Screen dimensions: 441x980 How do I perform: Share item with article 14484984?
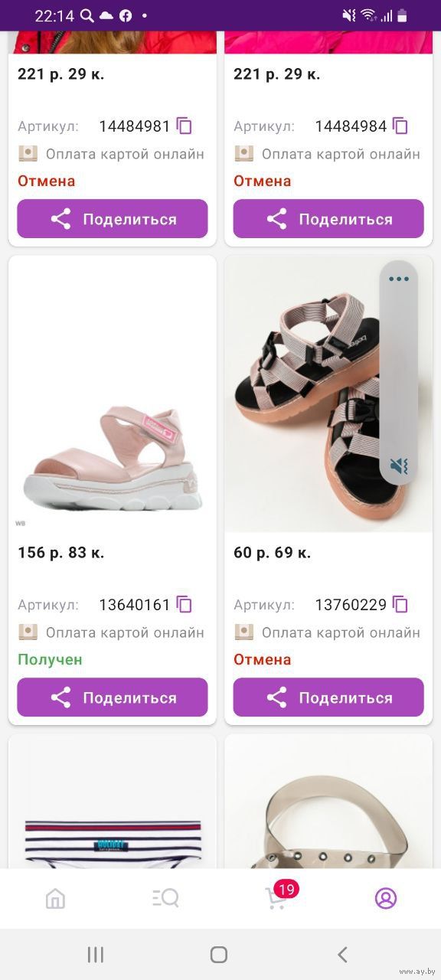[x=328, y=219]
